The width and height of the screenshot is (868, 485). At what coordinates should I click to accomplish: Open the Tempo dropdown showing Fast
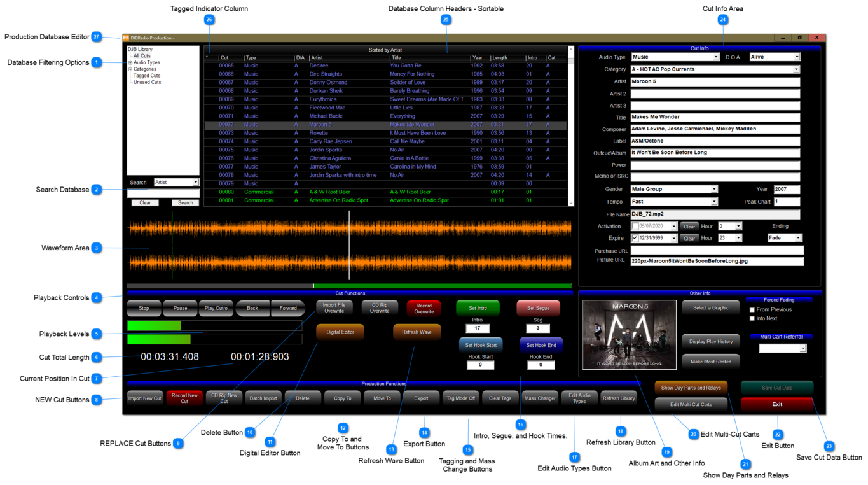click(x=714, y=202)
